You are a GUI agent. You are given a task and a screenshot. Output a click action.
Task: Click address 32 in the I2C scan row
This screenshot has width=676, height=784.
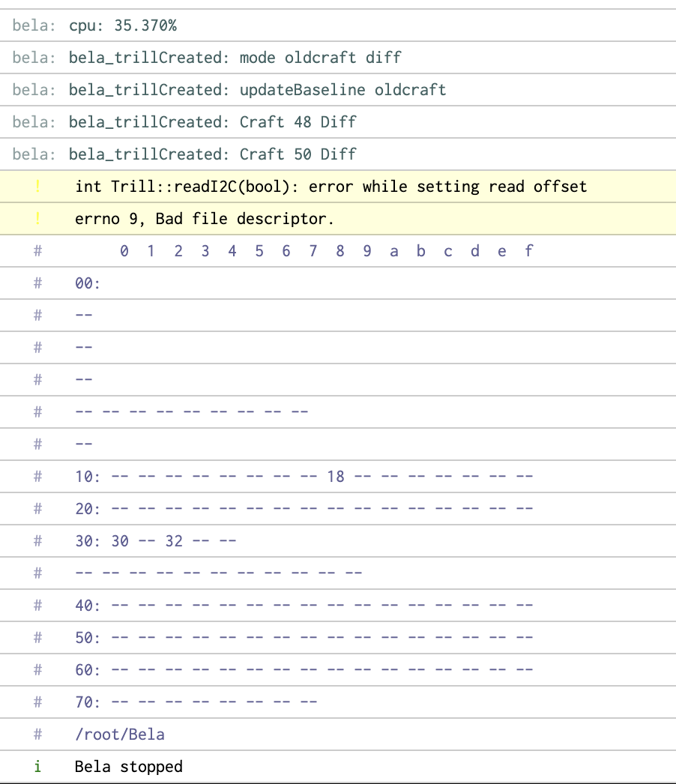click(x=174, y=540)
